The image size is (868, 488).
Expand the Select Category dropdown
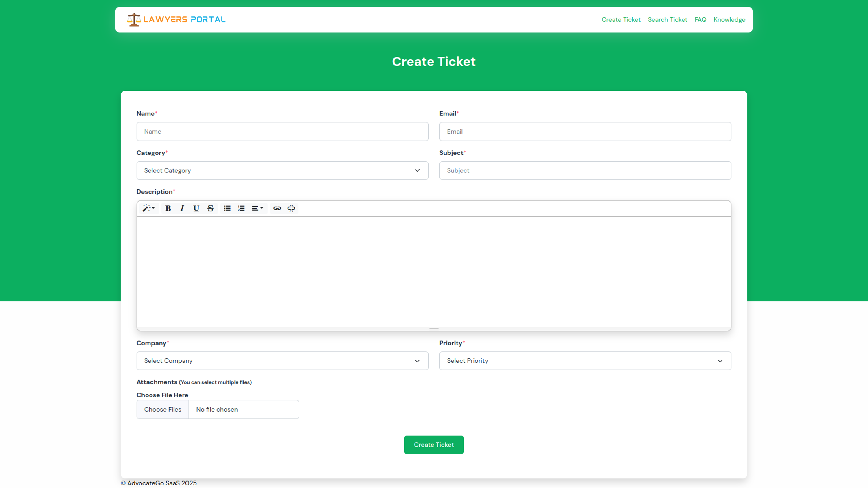282,170
